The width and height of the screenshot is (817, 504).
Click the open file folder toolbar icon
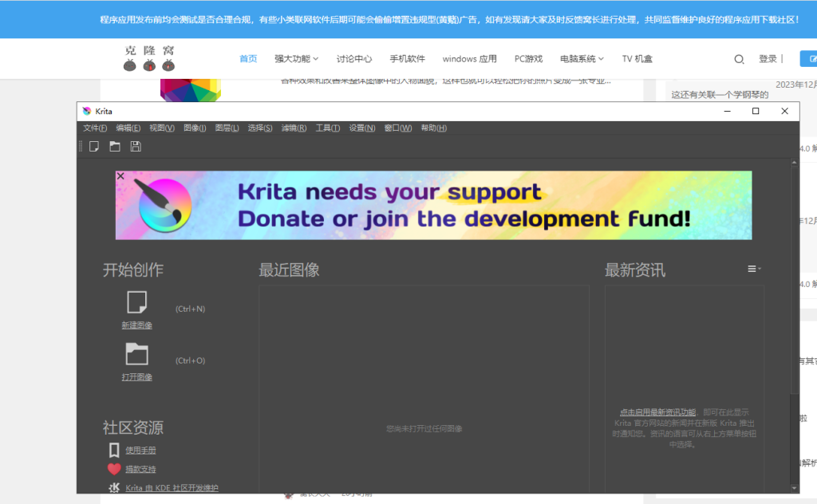[x=115, y=147]
